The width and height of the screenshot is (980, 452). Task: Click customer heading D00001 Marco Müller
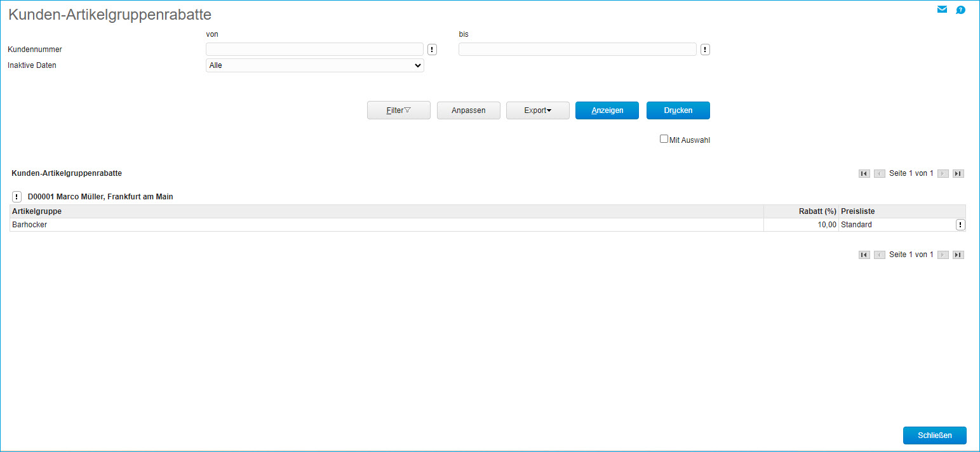tap(100, 197)
